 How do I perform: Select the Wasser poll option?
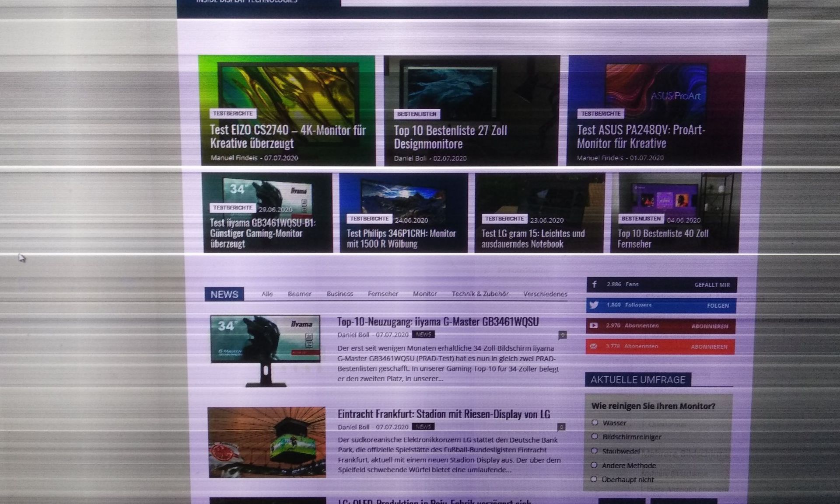[x=595, y=423]
